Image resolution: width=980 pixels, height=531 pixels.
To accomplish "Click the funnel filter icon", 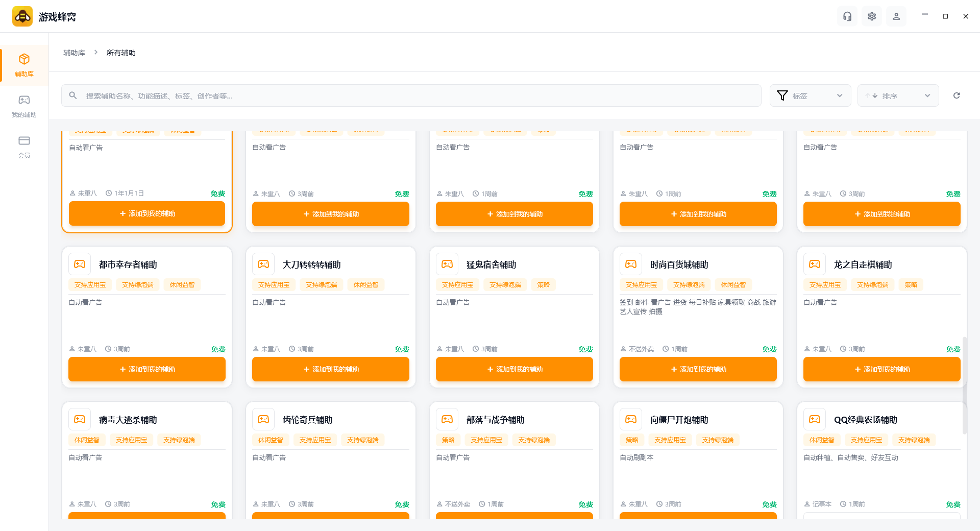I will click(x=782, y=95).
